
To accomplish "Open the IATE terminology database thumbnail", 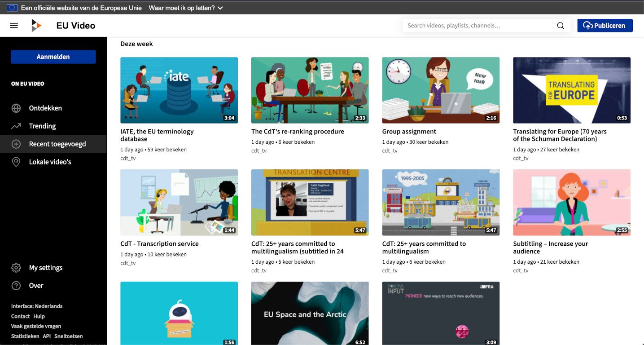I will pos(179,90).
